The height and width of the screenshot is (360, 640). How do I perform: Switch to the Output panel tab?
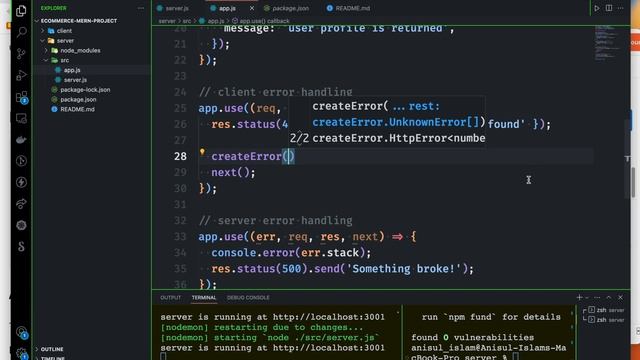(171, 298)
